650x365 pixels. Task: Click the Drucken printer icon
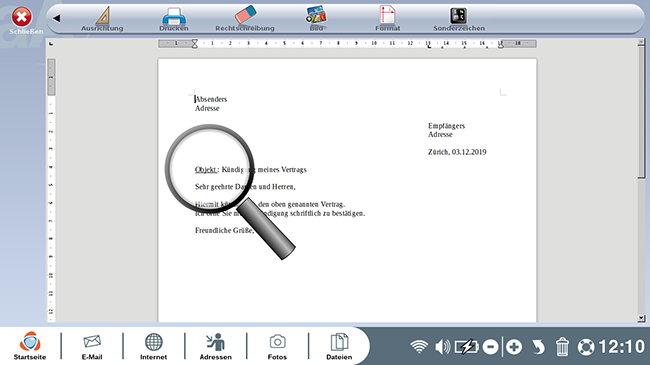point(174,19)
